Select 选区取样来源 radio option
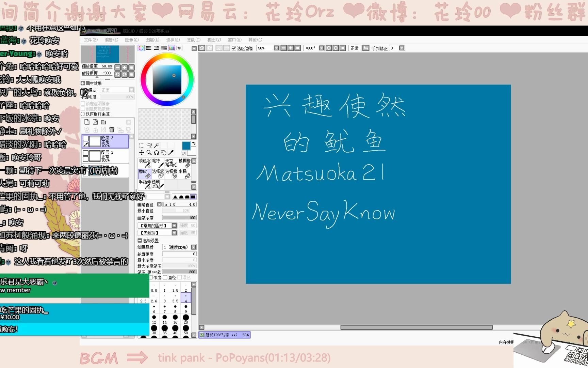This screenshot has height=368, width=588. coord(83,114)
